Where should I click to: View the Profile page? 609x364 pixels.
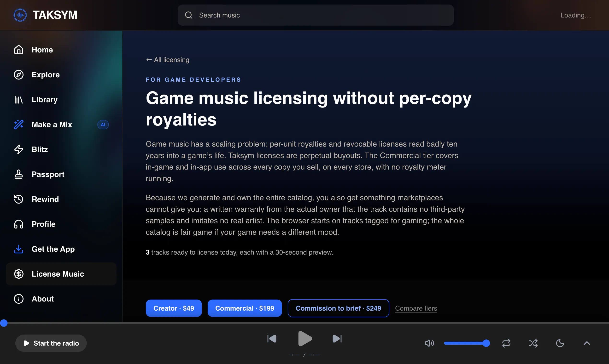[61, 224]
